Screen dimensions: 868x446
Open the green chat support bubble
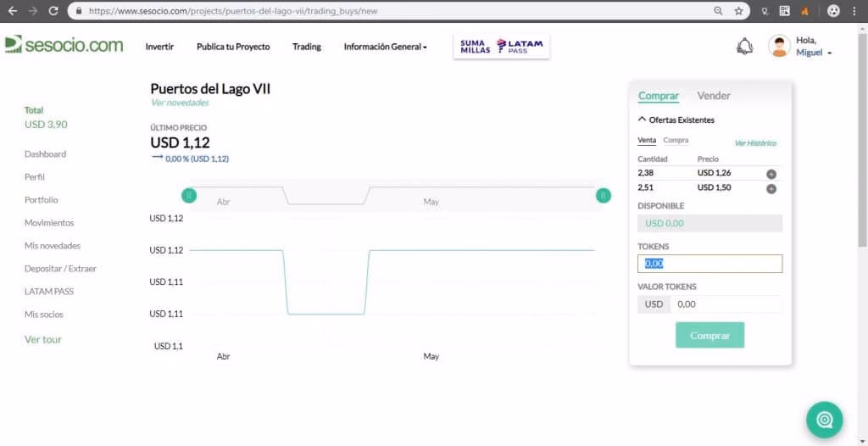[x=824, y=419]
